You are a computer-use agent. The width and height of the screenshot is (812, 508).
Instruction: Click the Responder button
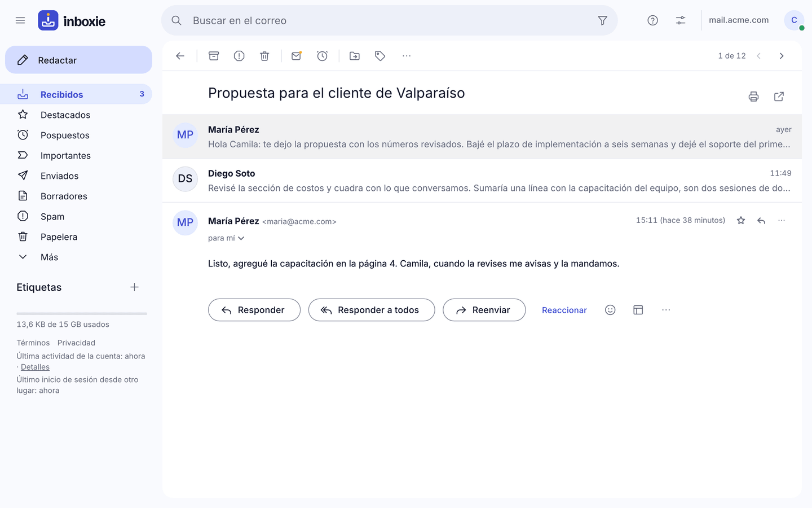point(254,310)
